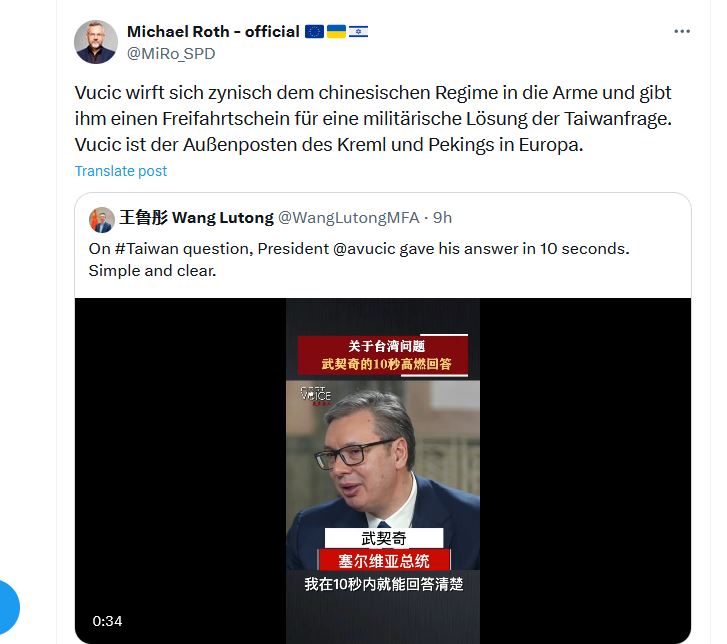This screenshot has height=644, width=727.
Task: Open the @MiRo_SPD handle
Action: coord(171,54)
